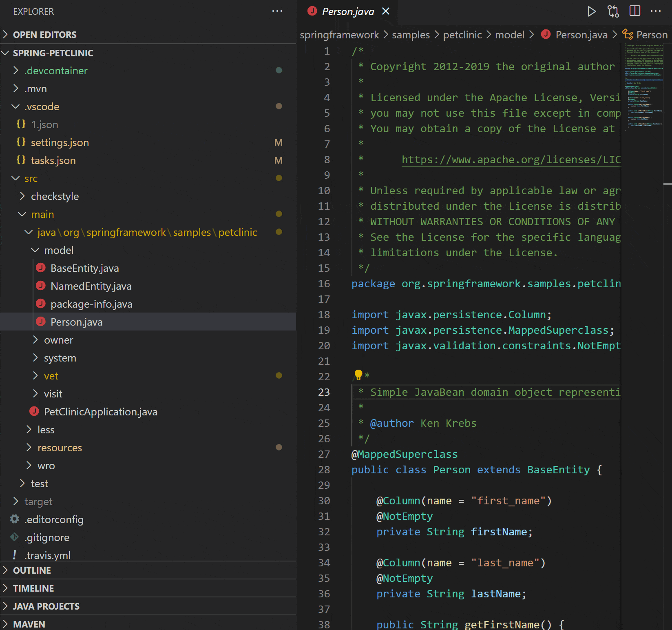Select settings.json in the explorer

[x=60, y=142]
